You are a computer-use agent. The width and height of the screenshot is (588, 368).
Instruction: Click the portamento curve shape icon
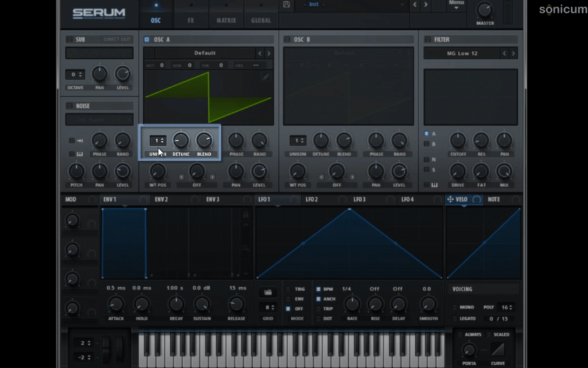click(x=498, y=350)
